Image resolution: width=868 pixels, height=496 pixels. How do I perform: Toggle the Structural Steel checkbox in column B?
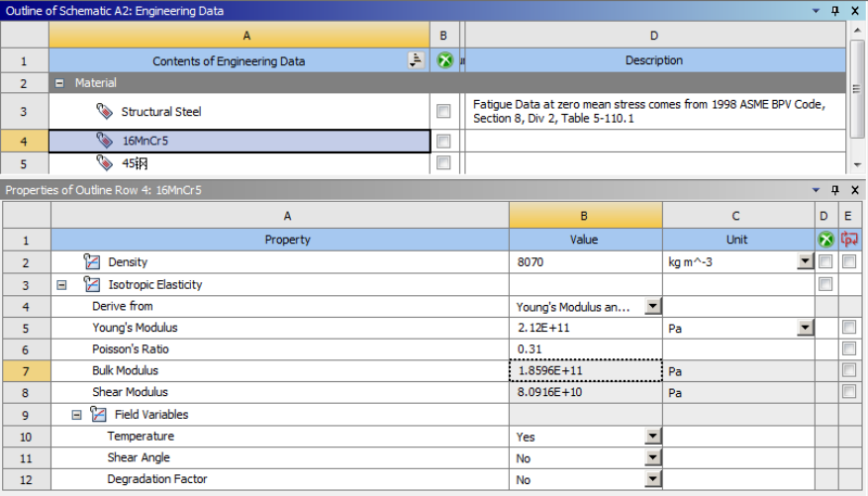(x=443, y=111)
